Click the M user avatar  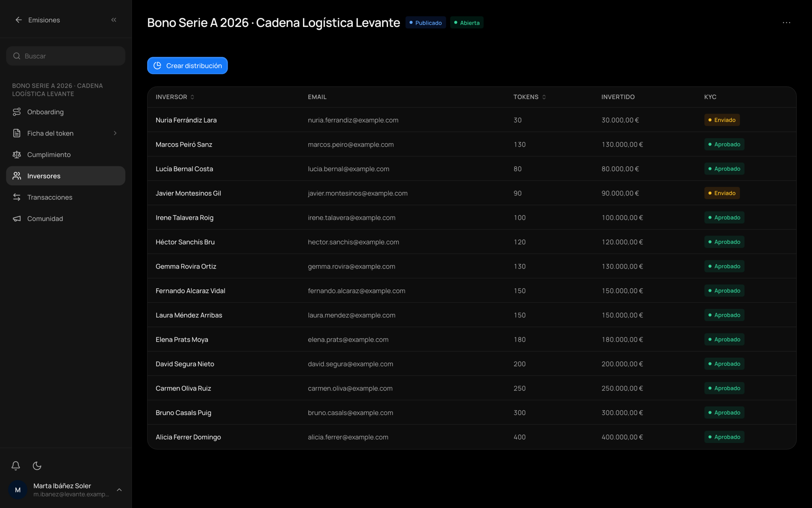click(18, 490)
